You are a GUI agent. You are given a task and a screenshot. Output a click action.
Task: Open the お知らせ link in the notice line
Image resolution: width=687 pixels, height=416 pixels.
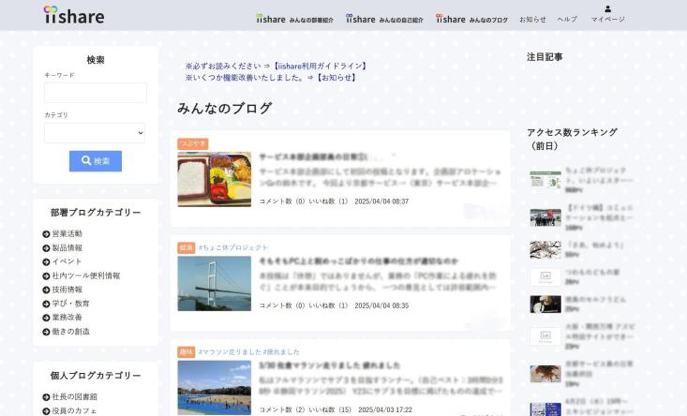click(x=336, y=77)
